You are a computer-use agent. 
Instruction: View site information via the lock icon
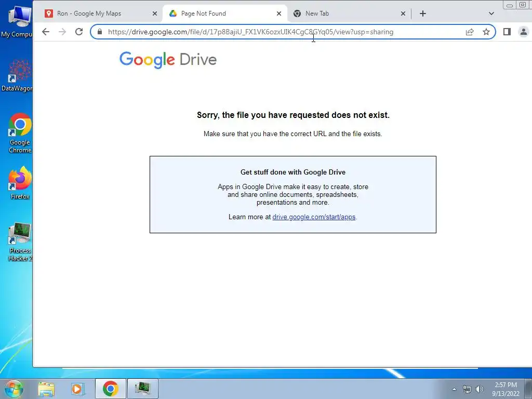tap(99, 32)
